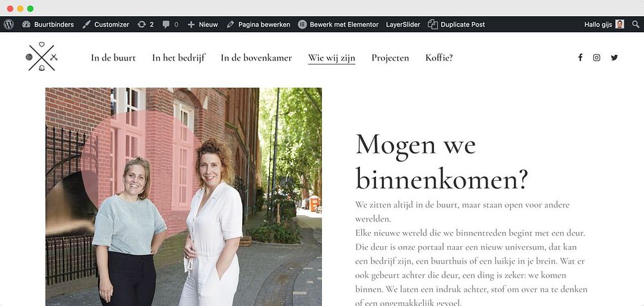Open In het bedrijf menu item
Viewport: 644px width, 306px height.
(x=178, y=58)
